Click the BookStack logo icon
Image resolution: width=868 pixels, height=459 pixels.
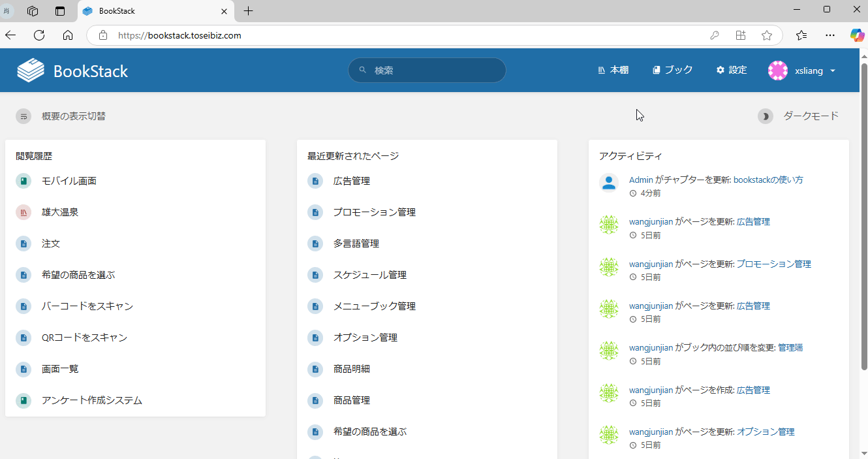click(x=31, y=71)
